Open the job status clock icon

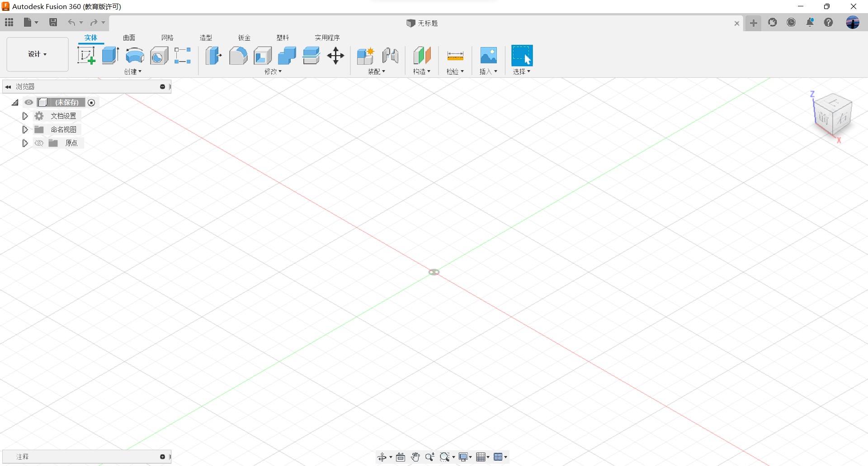[791, 22]
